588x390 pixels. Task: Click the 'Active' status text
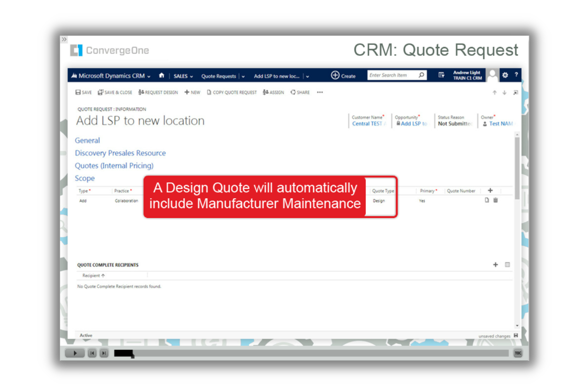coord(86,336)
